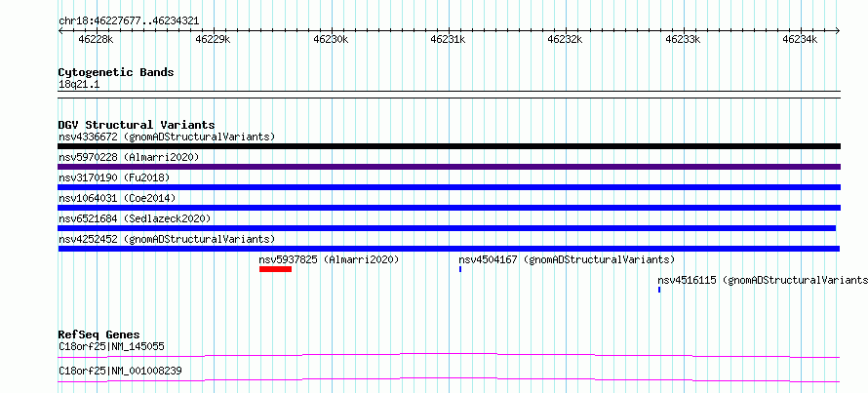Open the nsv1064031 (Coe2014) label

(x=117, y=198)
